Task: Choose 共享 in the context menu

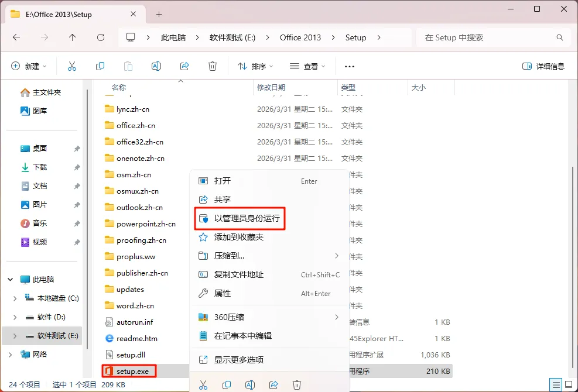Action: [x=269, y=200]
